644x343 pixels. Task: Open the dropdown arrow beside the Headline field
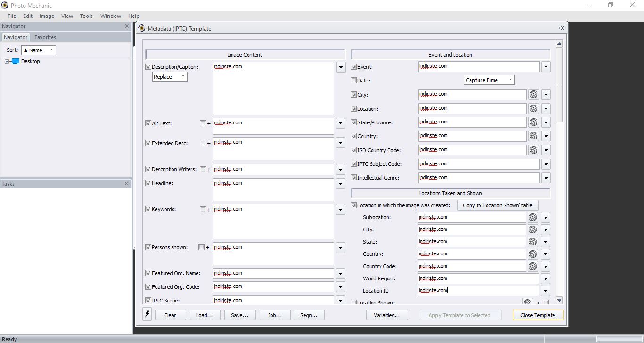340,184
